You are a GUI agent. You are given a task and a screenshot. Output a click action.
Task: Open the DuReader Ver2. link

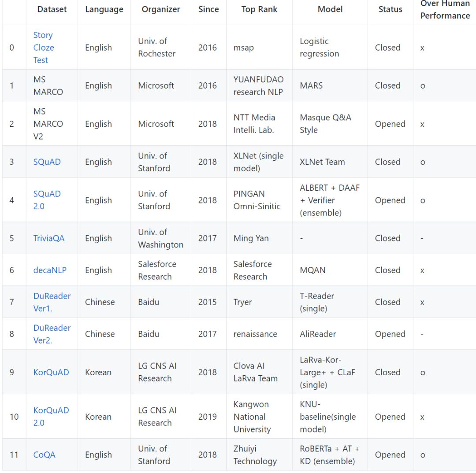point(52,334)
